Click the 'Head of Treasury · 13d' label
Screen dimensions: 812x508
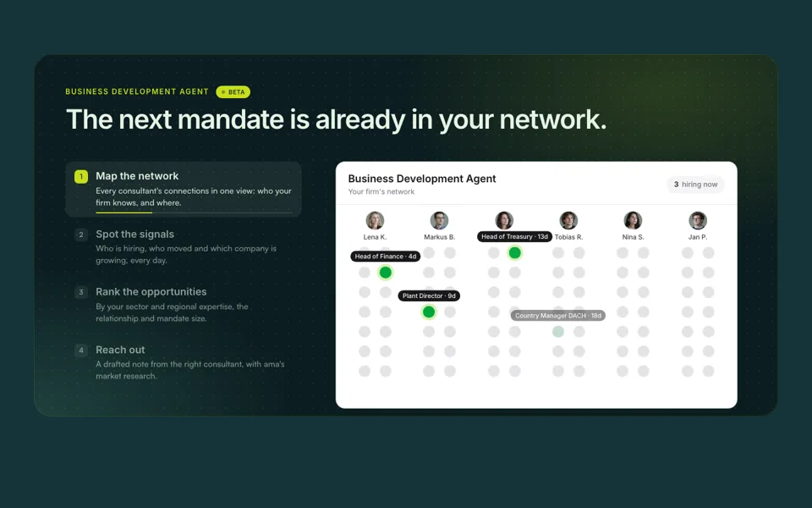point(514,236)
